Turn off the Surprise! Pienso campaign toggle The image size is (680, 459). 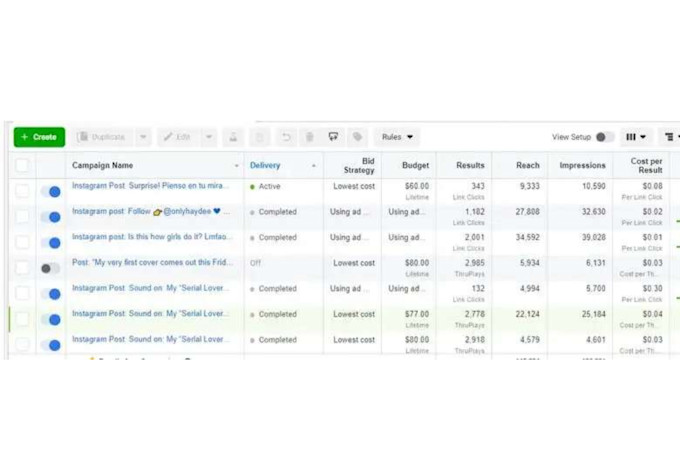tap(51, 191)
